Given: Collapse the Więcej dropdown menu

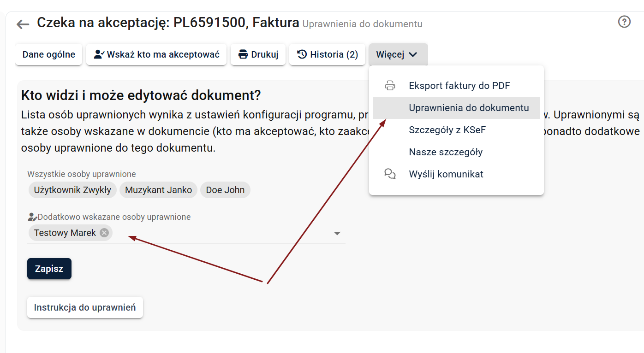Looking at the screenshot, I should click(x=398, y=54).
